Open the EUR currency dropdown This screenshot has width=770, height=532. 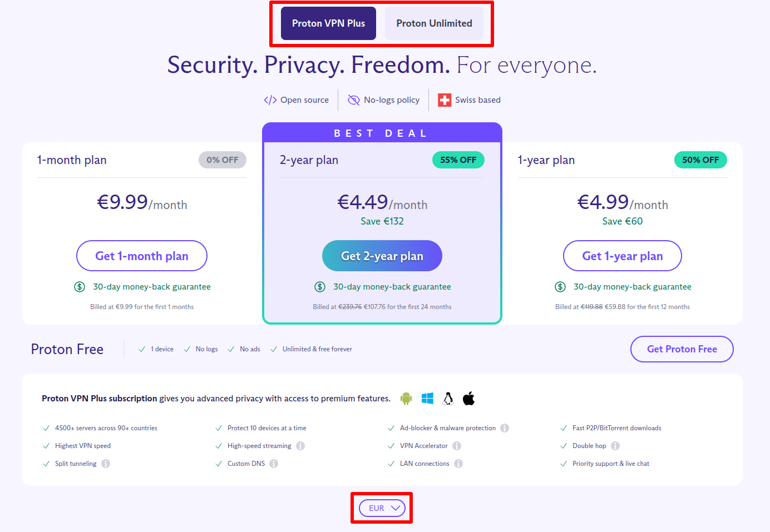[382, 508]
